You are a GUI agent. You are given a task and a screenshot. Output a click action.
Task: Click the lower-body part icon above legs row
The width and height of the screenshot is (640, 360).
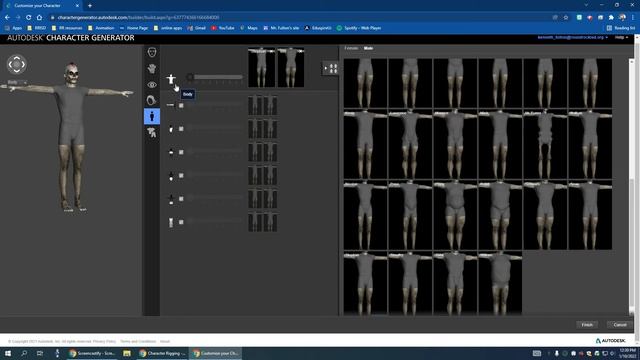(171, 199)
